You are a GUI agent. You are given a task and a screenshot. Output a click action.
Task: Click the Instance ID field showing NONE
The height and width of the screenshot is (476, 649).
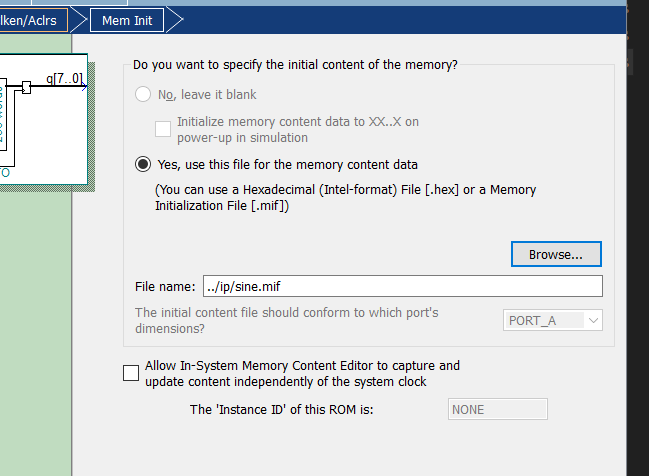495,409
